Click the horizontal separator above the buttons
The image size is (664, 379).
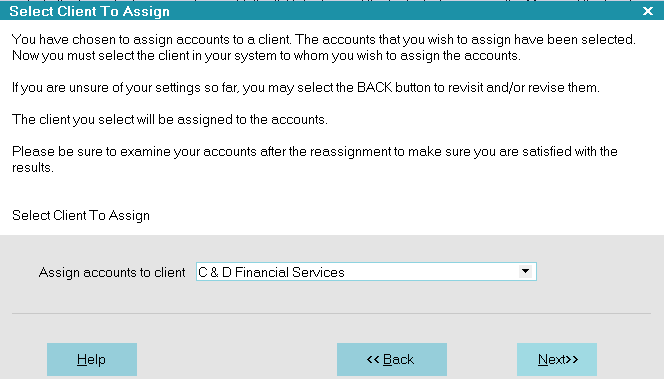(x=331, y=314)
